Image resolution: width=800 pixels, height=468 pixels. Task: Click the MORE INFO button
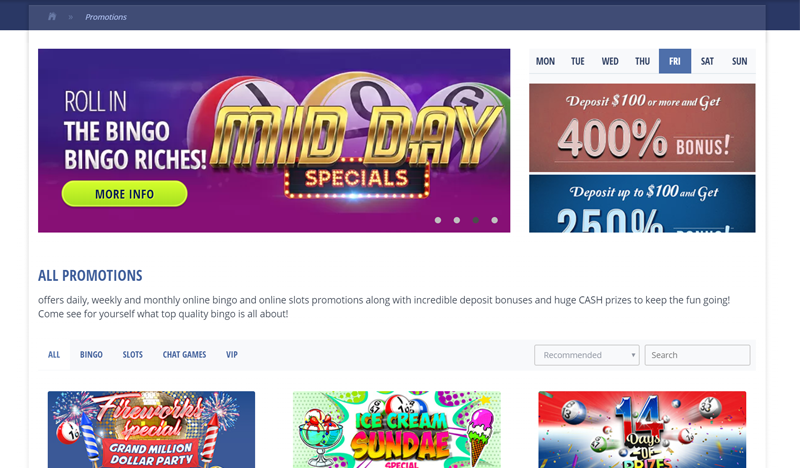point(124,194)
